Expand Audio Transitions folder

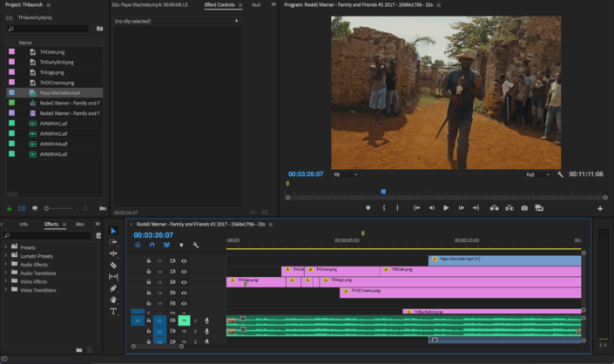click(5, 273)
